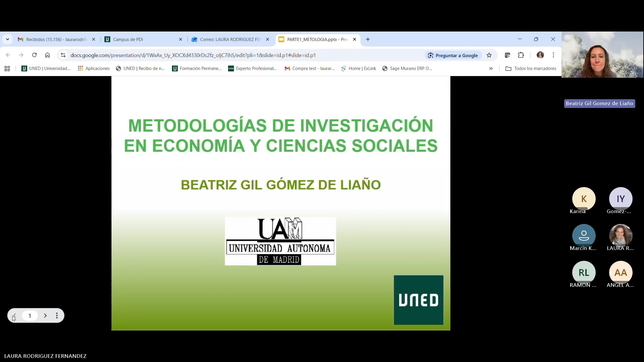The width and height of the screenshot is (644, 362).
Task: Open the tab search chevron
Action: click(7, 39)
